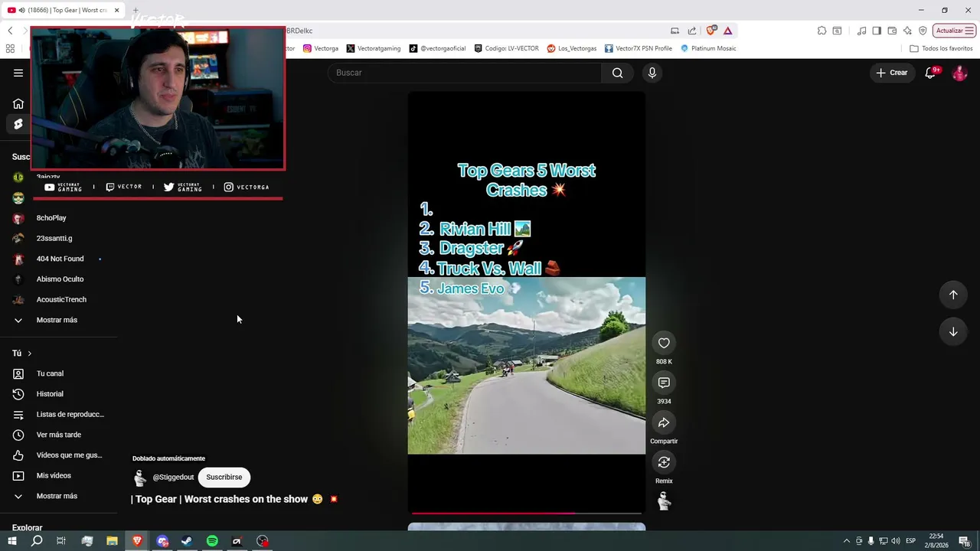This screenshot has width=980, height=551.
Task: Open Brave Rewards triangle icon
Action: pyautogui.click(x=727, y=31)
